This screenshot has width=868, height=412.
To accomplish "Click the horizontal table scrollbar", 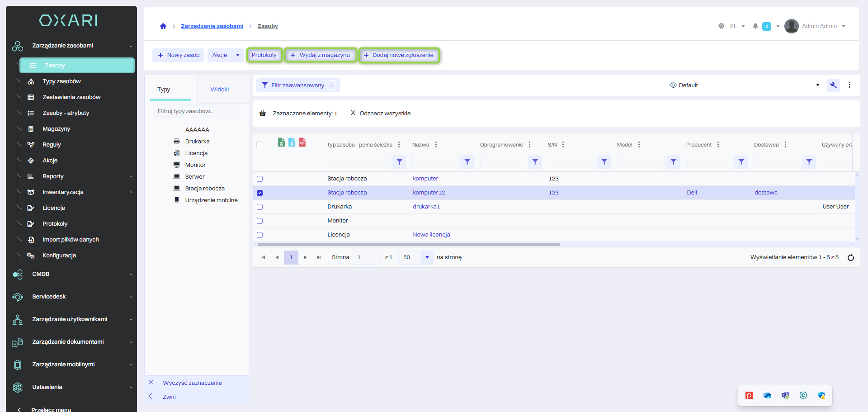I will pos(407,244).
